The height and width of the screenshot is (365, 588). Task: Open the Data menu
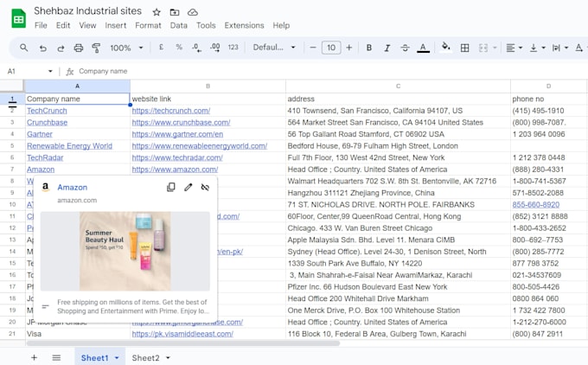click(x=178, y=25)
